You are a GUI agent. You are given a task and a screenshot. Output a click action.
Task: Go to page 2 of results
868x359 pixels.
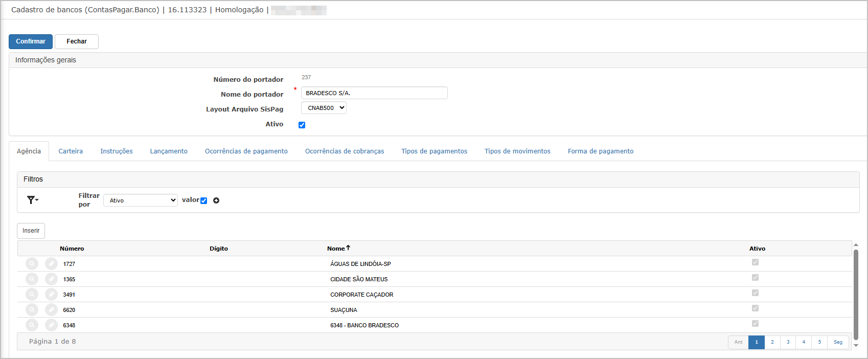coord(772,342)
